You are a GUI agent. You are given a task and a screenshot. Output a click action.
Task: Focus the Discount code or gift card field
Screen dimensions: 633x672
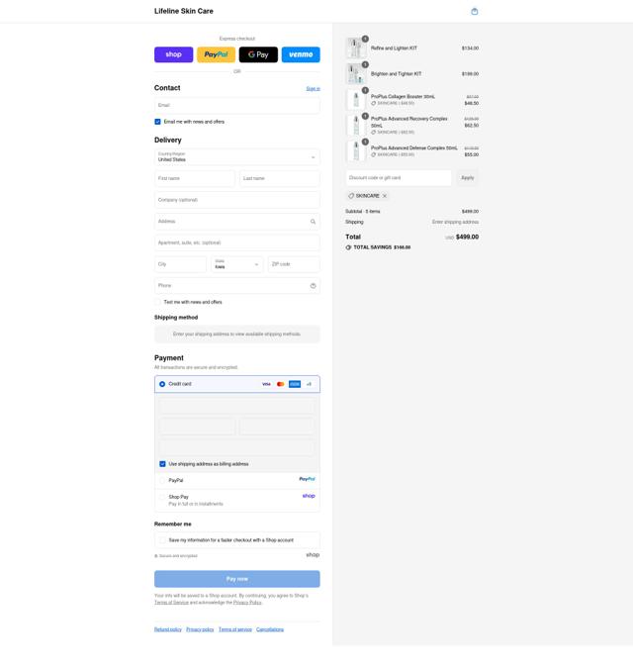(399, 178)
